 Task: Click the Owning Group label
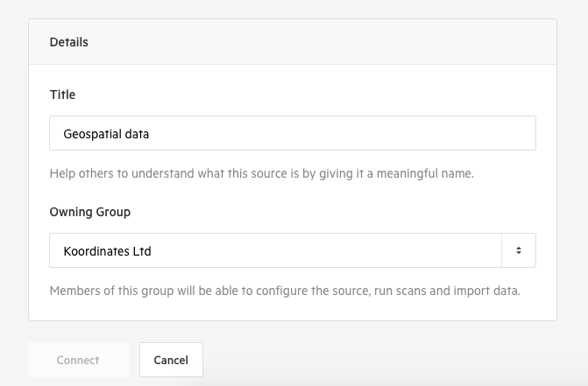pyautogui.click(x=90, y=212)
